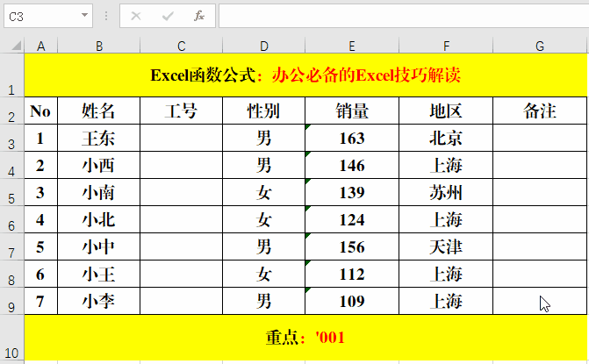Select row 3 header
This screenshot has height=364, width=589.
coord(11,138)
